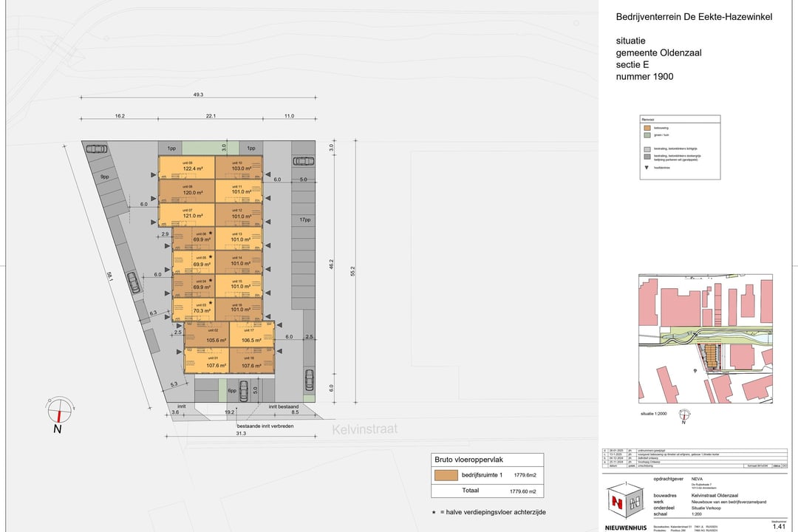Click the 'inrit bestaand' label
798x532 pixels.
[x=284, y=407]
